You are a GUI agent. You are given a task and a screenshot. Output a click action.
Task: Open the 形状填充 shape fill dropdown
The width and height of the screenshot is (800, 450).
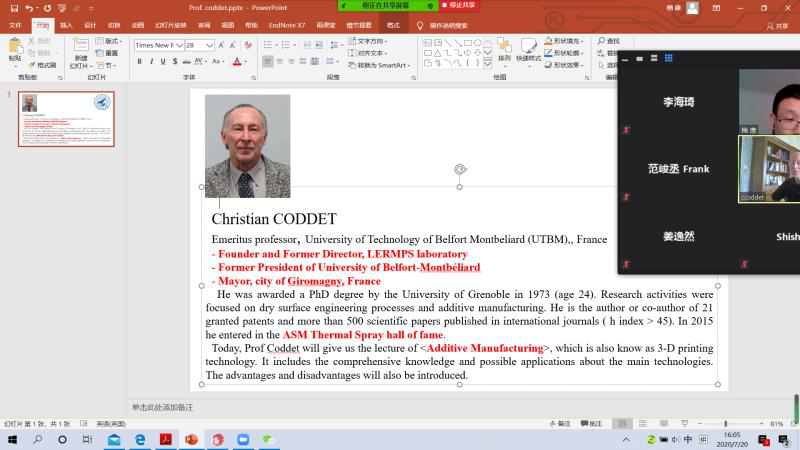(x=566, y=41)
